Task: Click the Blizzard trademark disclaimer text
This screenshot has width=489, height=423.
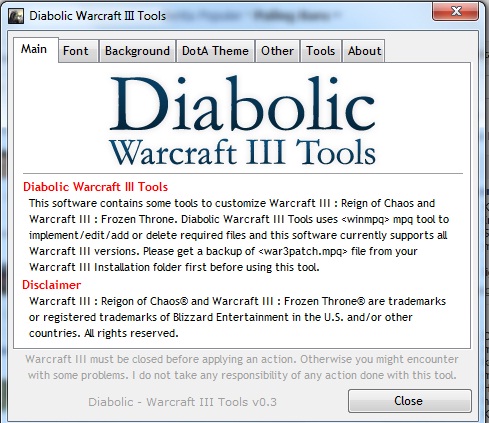Action: pos(237,317)
